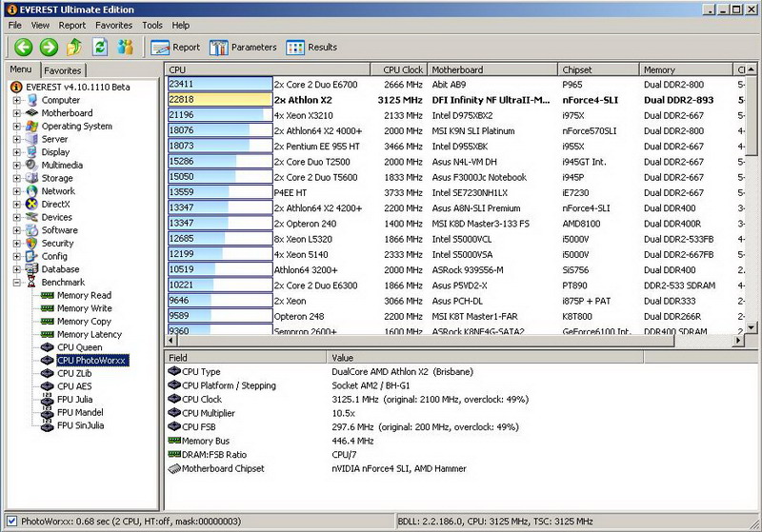
Task: Expand the Computer tree node
Action: tap(17, 100)
